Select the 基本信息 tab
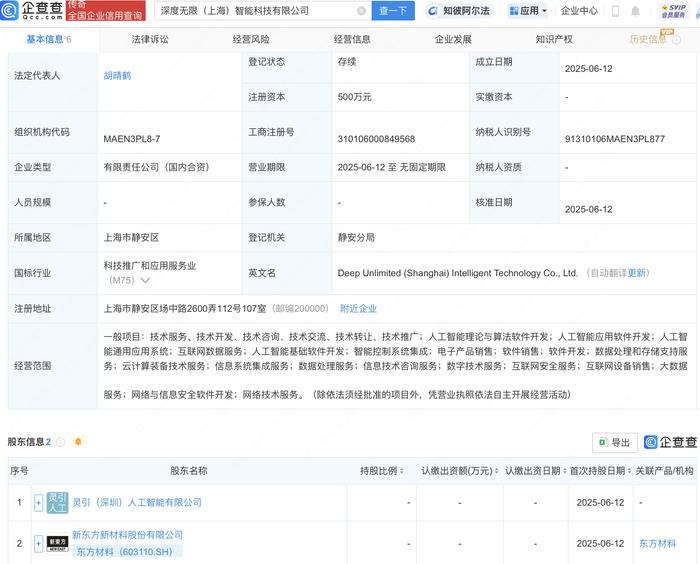The width and height of the screenshot is (700, 564). [x=49, y=39]
